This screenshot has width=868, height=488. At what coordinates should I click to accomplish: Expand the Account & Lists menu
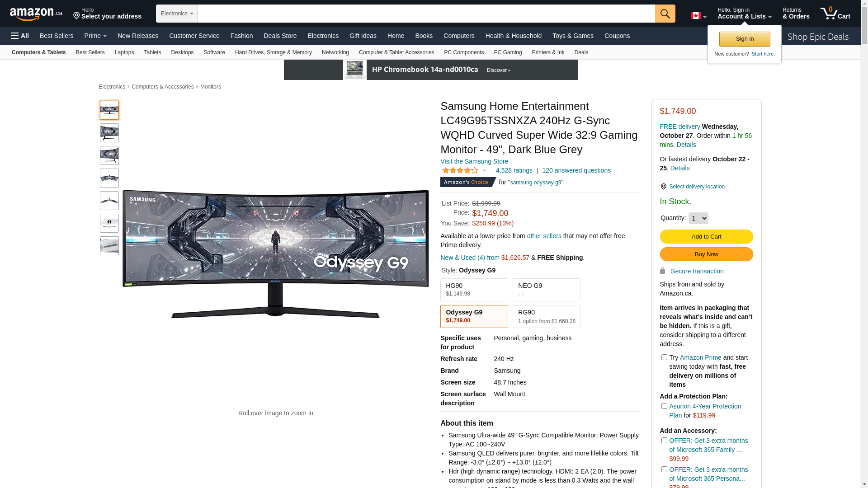coord(744,14)
